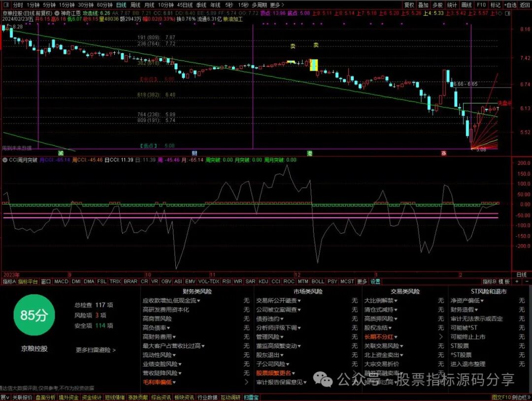532x401 pixels.
Task: Click the 2023年 date label on timeline
Action: [x=11, y=275]
